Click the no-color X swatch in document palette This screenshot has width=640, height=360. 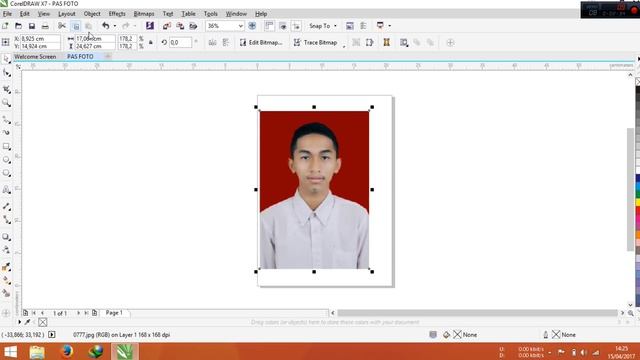point(42,322)
